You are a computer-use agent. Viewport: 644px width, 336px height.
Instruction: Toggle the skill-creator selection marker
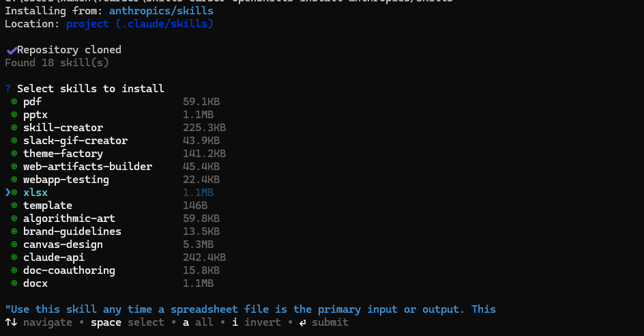(x=14, y=128)
